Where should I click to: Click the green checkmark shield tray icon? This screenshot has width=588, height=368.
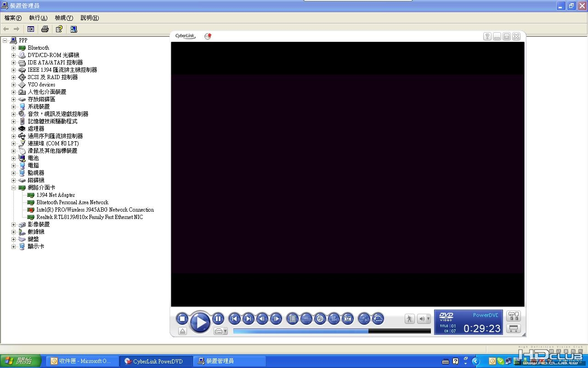click(501, 361)
